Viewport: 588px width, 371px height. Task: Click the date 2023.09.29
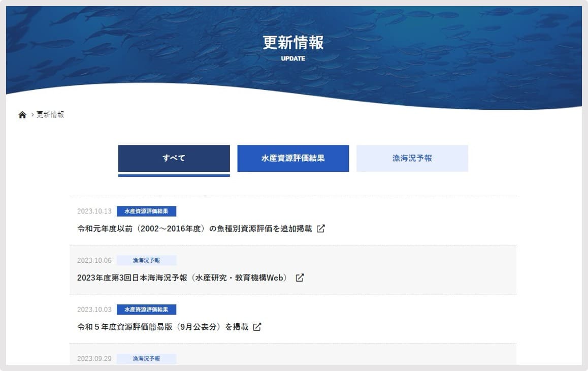click(x=94, y=359)
